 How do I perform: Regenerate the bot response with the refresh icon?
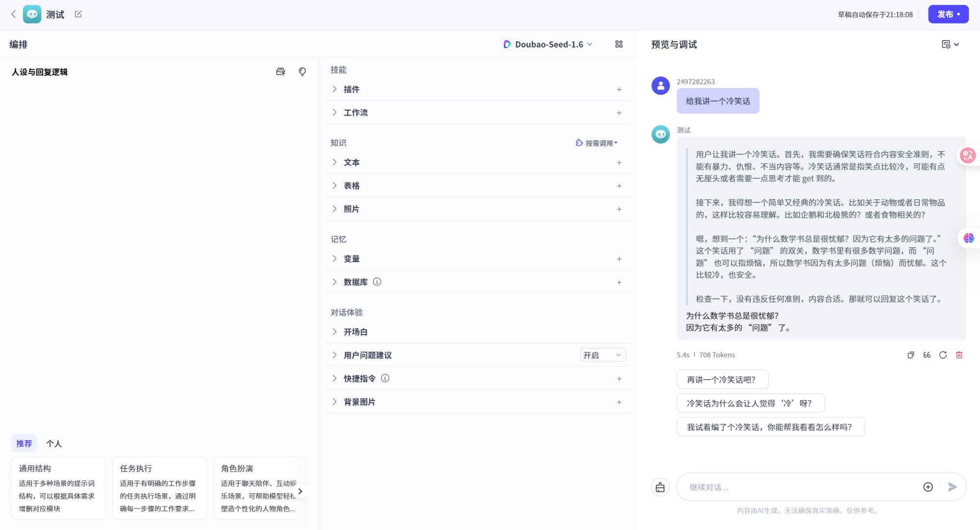943,355
